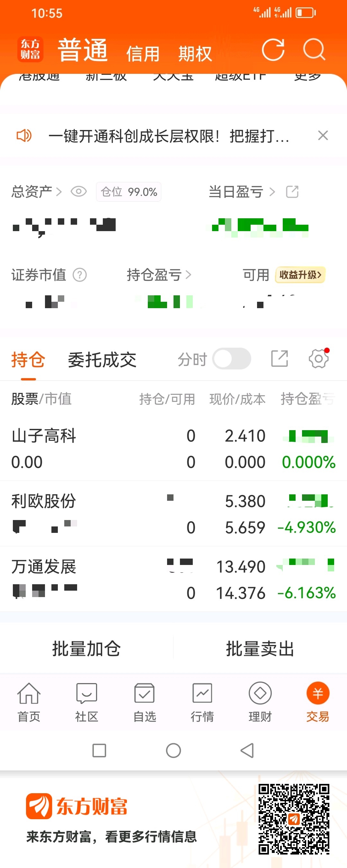Sort by 股票/市值 column header

coord(41,399)
